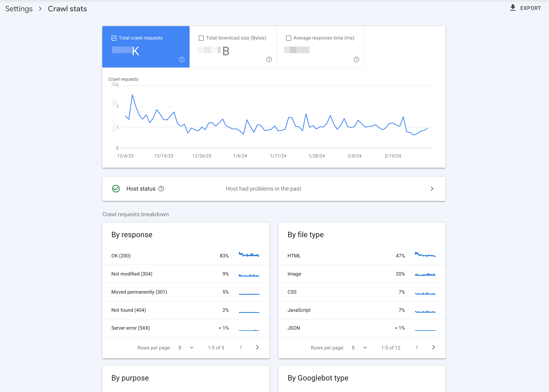Viewport: 549px width, 392px height.
Task: Open the Not found (404) row
Action: tap(186, 310)
